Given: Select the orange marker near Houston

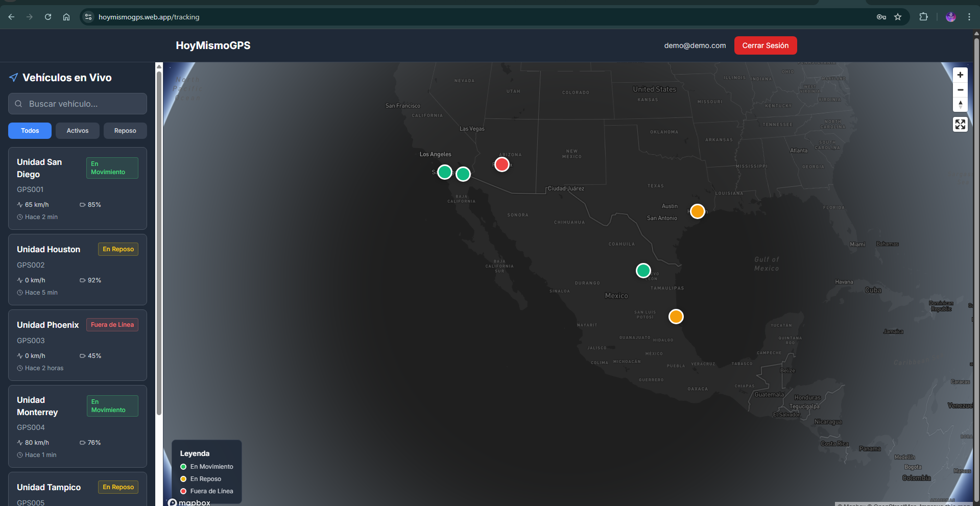Looking at the screenshot, I should 697,211.
